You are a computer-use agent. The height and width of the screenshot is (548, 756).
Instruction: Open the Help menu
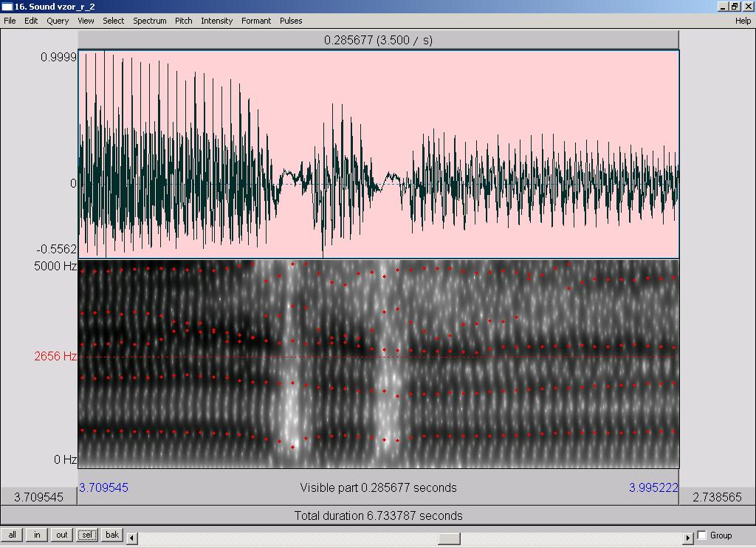click(743, 21)
